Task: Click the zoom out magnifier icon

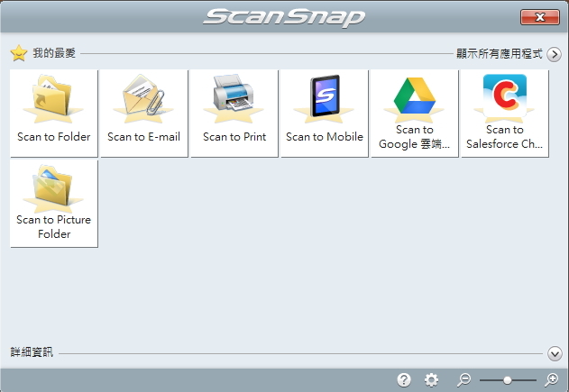Action: [463, 379]
